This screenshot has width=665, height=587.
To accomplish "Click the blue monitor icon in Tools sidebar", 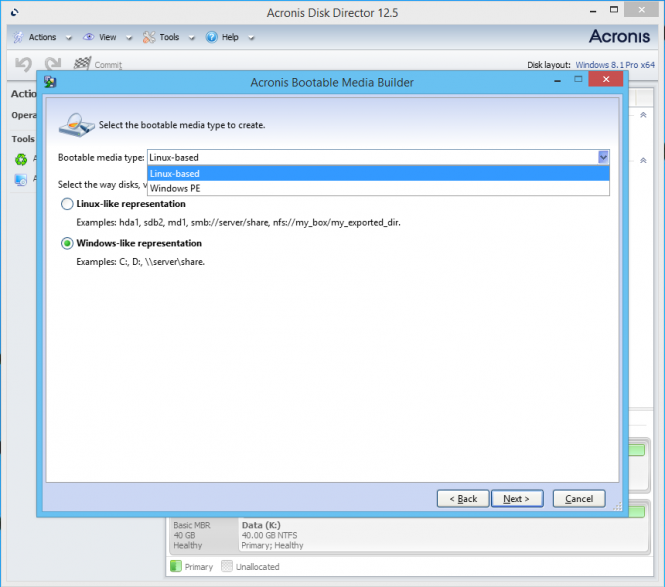I will pos(21,180).
